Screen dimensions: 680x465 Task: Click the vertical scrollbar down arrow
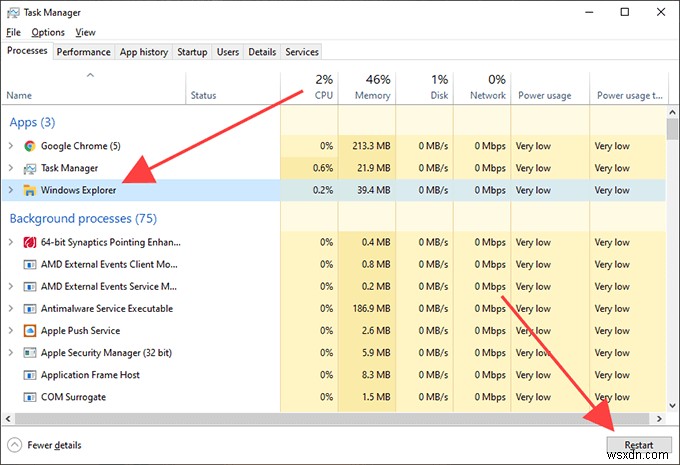click(672, 406)
